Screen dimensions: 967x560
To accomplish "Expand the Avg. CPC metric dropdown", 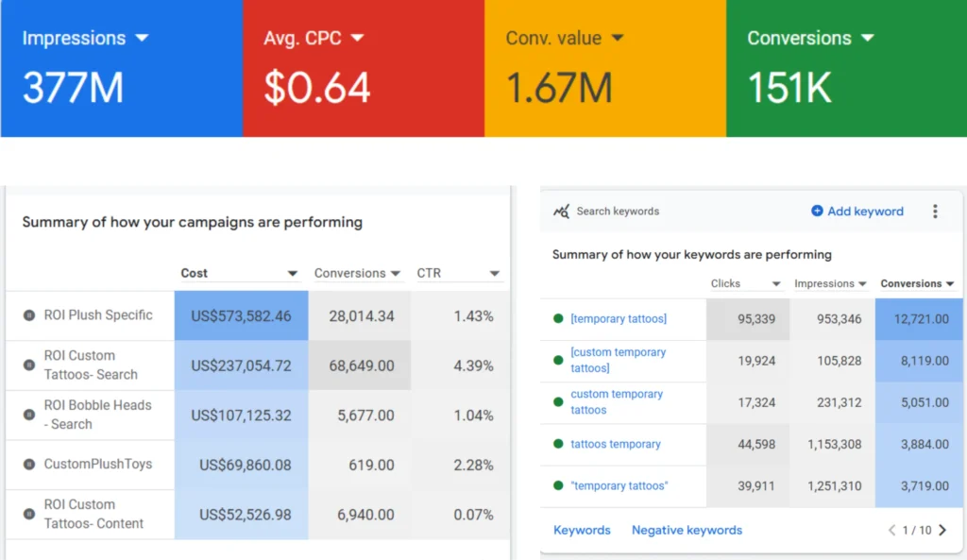I will click(357, 39).
